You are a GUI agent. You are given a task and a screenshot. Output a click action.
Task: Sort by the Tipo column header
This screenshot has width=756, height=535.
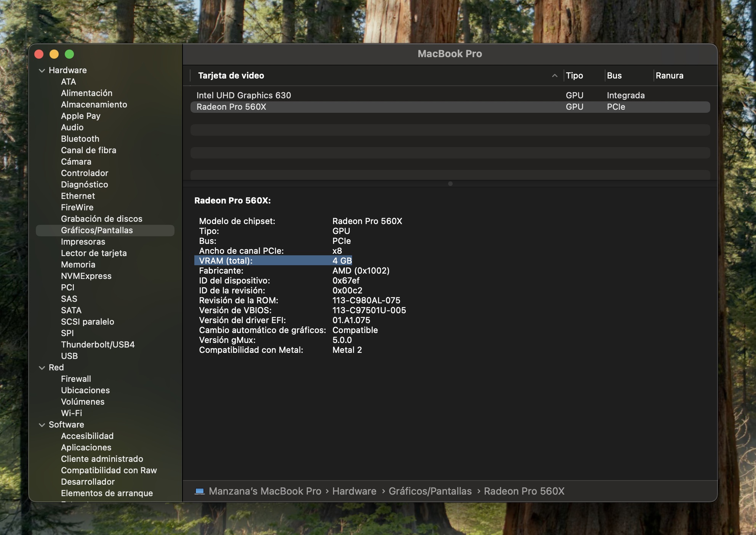[574, 76]
